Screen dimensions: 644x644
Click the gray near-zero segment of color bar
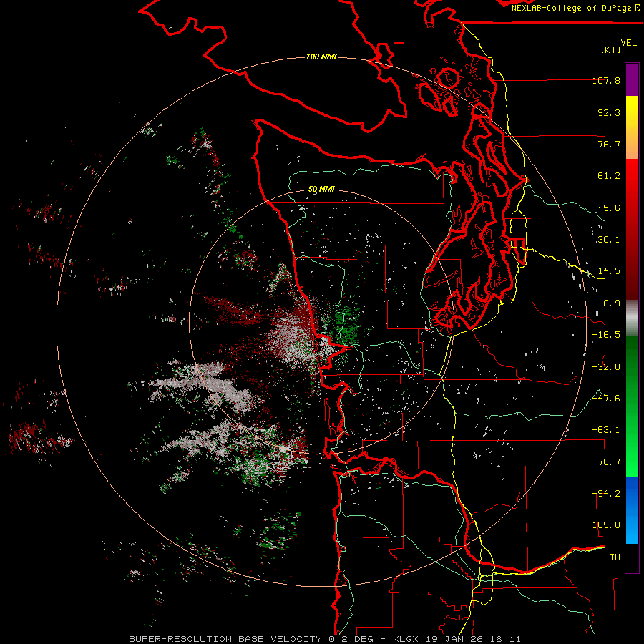pos(632,318)
